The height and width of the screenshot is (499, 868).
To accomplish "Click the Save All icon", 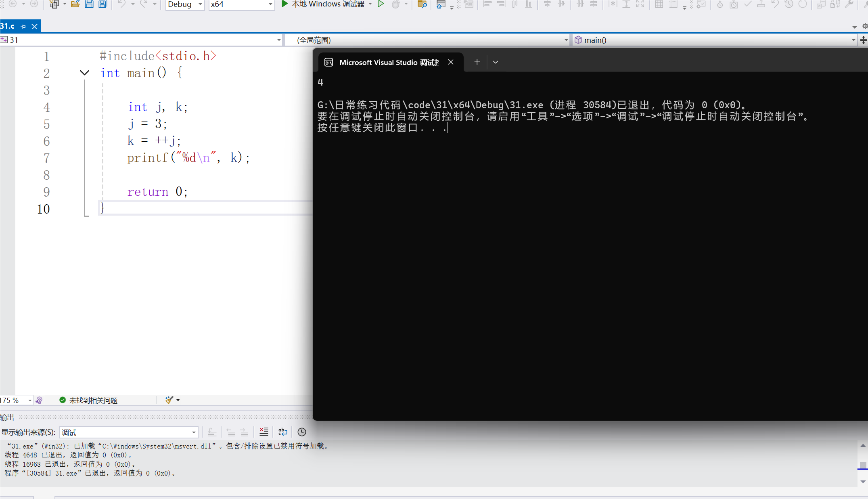I will tap(103, 4).
